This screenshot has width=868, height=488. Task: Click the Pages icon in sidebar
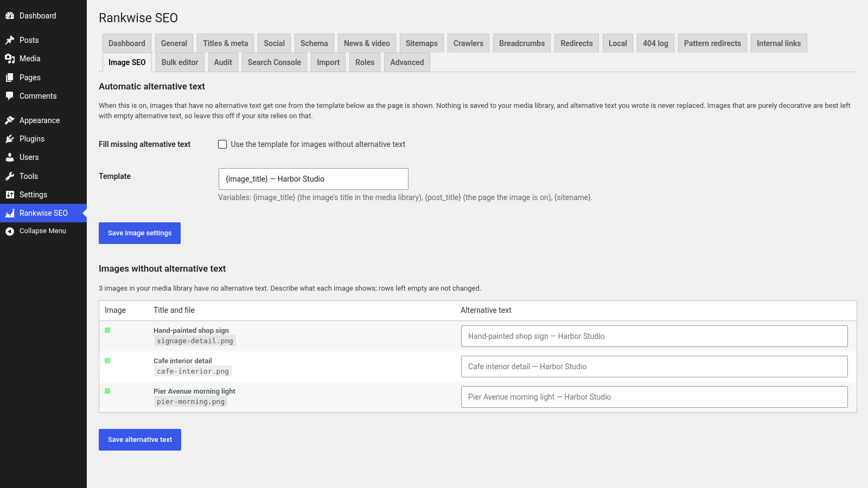tap(10, 78)
